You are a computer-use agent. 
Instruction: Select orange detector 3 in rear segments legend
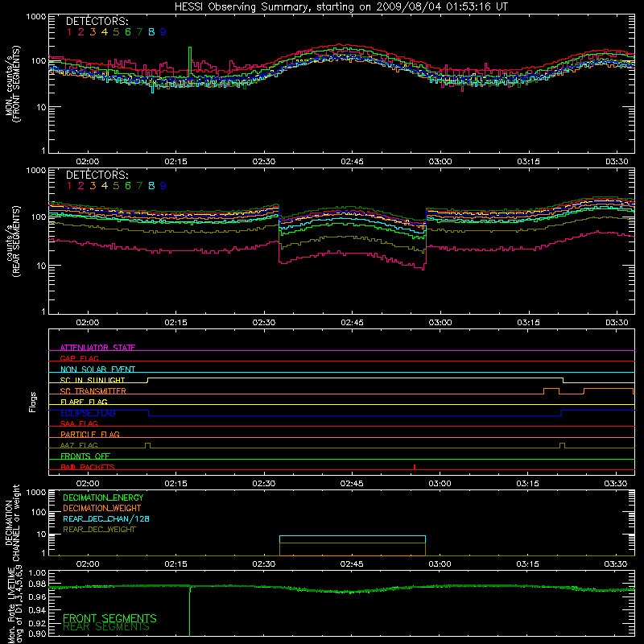[x=93, y=186]
